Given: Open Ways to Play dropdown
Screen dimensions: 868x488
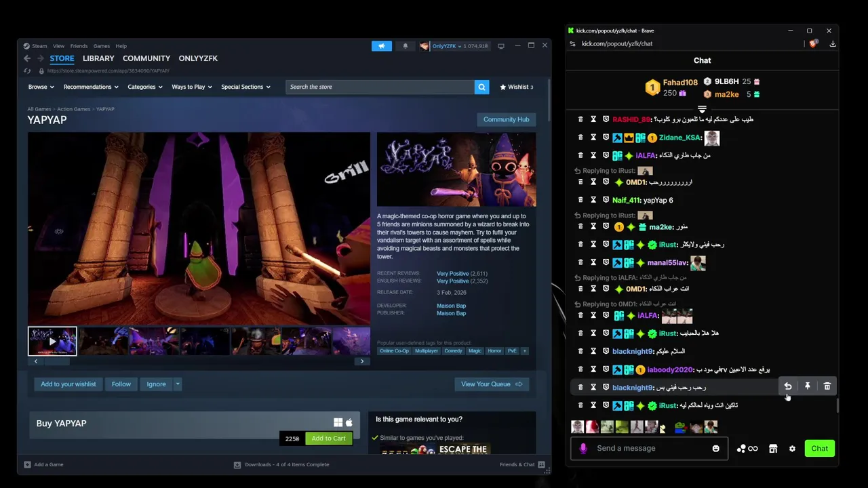Looking at the screenshot, I should tap(192, 87).
